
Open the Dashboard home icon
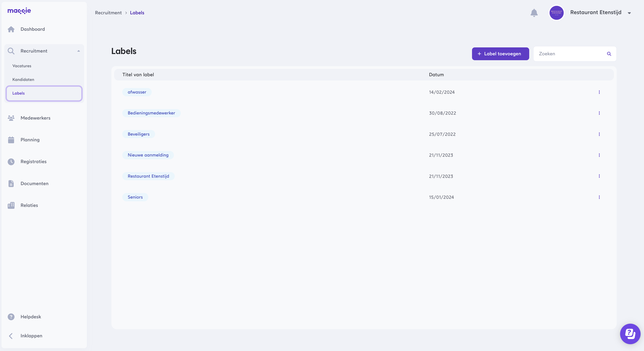tap(11, 29)
